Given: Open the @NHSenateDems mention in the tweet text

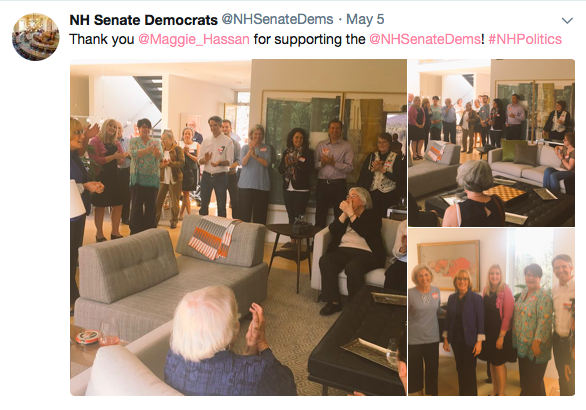Looking at the screenshot, I should point(425,39).
